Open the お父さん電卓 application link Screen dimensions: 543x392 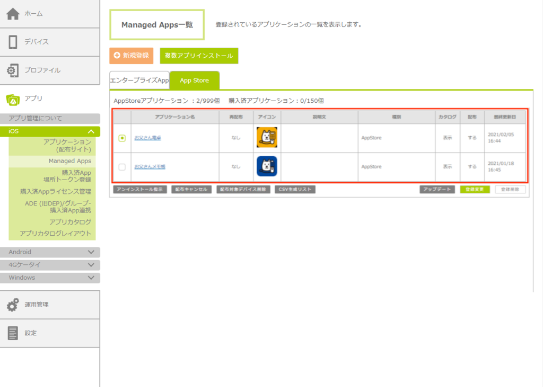click(147, 138)
